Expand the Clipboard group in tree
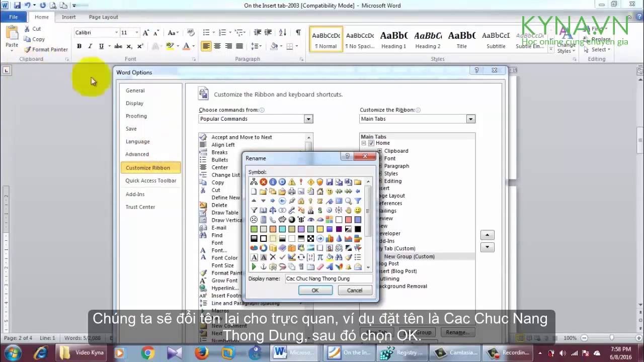The width and height of the screenshot is (644, 362). point(380,151)
